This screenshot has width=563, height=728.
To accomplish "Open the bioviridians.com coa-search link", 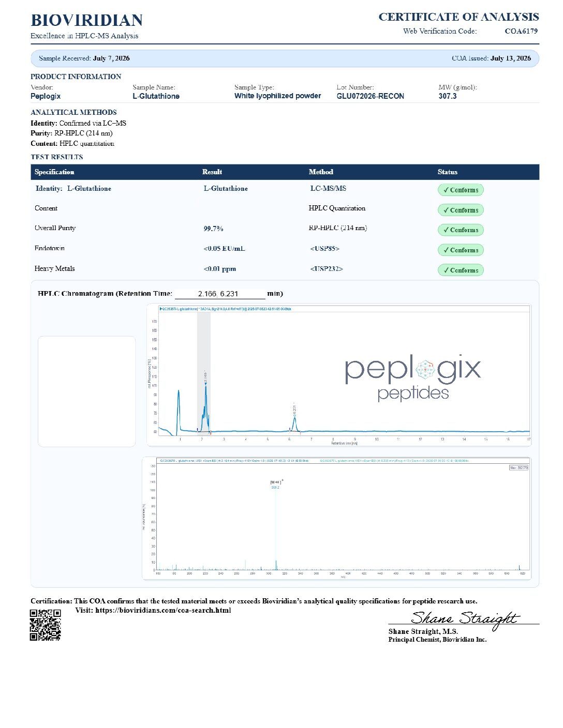I will [x=163, y=610].
